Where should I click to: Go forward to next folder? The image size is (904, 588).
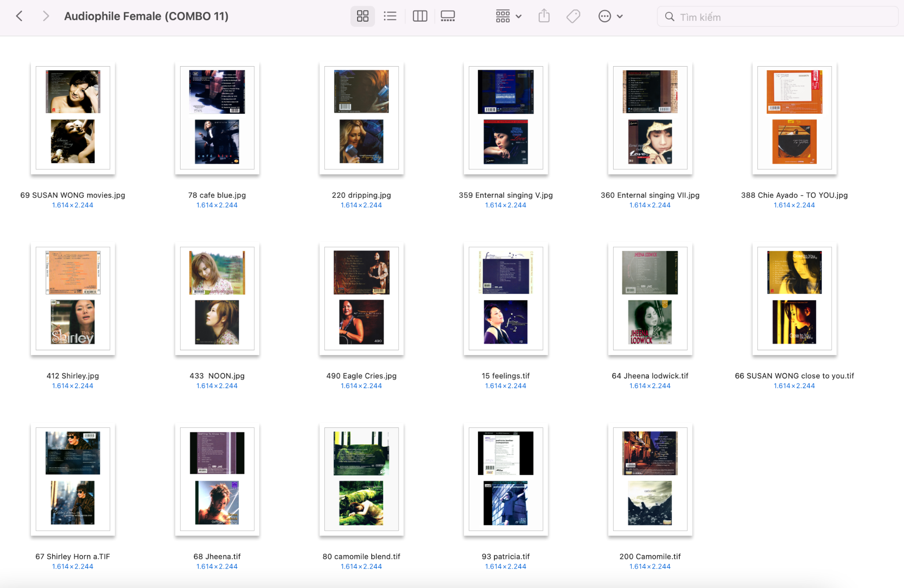(45, 16)
